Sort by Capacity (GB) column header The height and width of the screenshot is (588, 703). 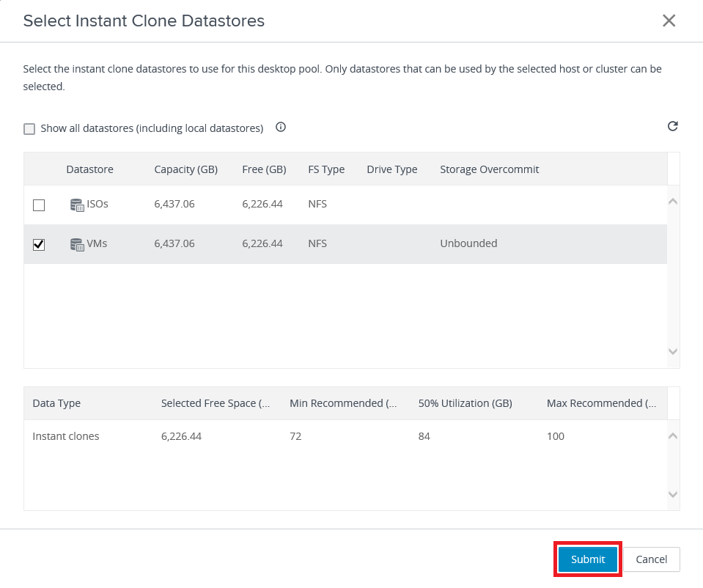coord(185,169)
